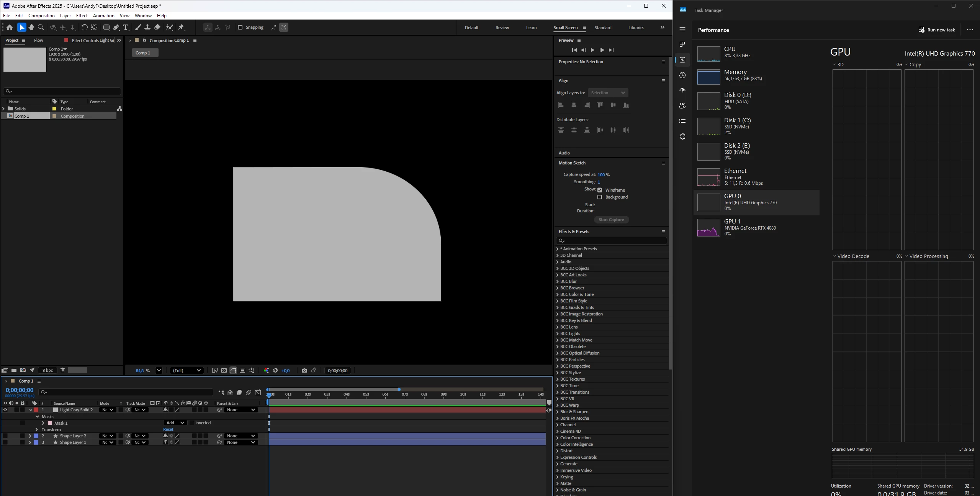Take a snapshot with camera icon
This screenshot has height=496, width=980.
(304, 370)
